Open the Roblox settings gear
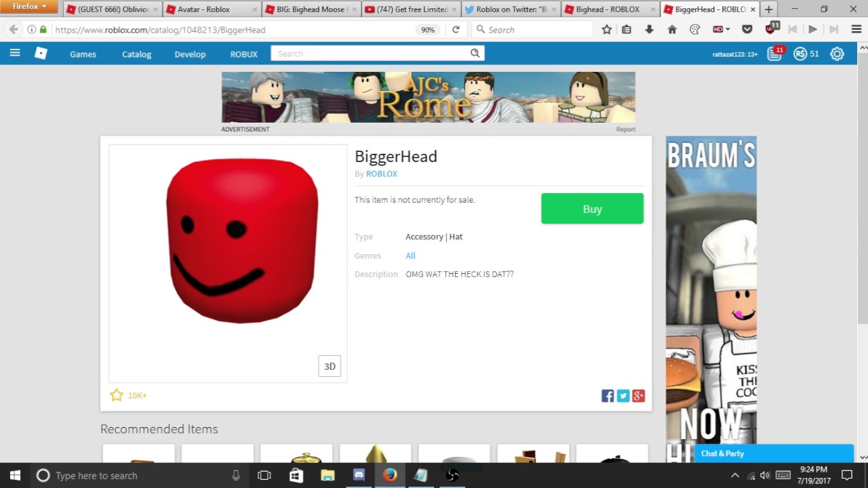 pyautogui.click(x=837, y=54)
